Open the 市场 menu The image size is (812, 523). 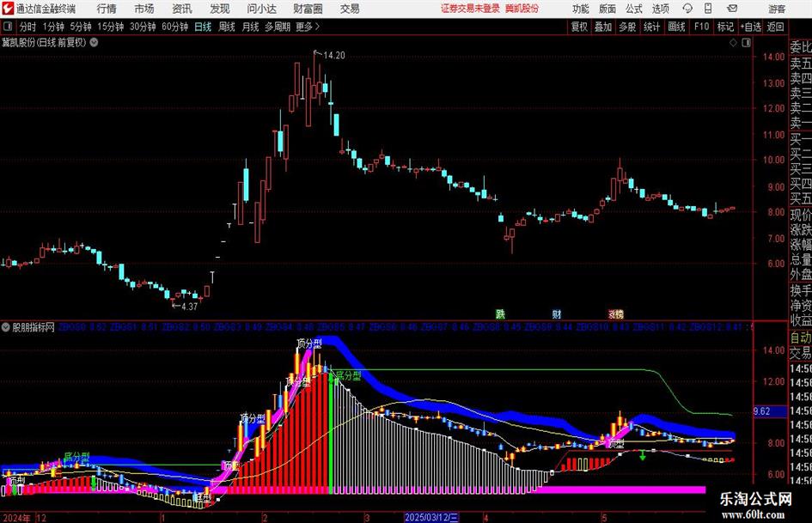click(144, 9)
